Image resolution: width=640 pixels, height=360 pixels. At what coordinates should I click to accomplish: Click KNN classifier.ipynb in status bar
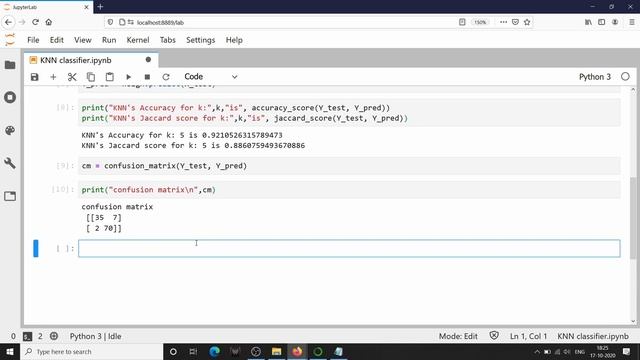(x=593, y=336)
